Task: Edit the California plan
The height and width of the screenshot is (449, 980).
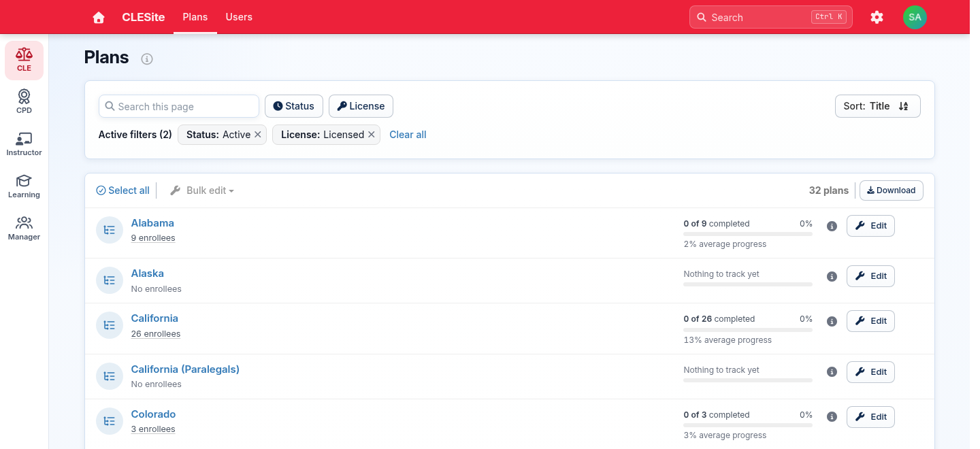Action: point(870,321)
